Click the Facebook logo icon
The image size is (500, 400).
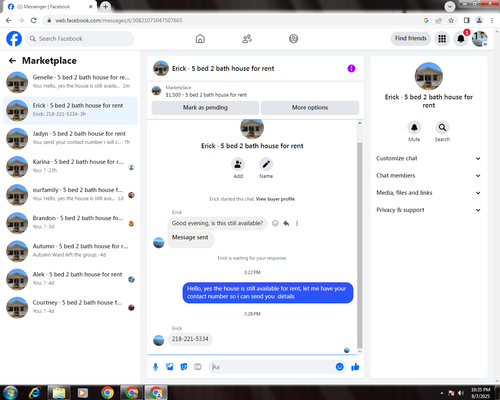(14, 39)
